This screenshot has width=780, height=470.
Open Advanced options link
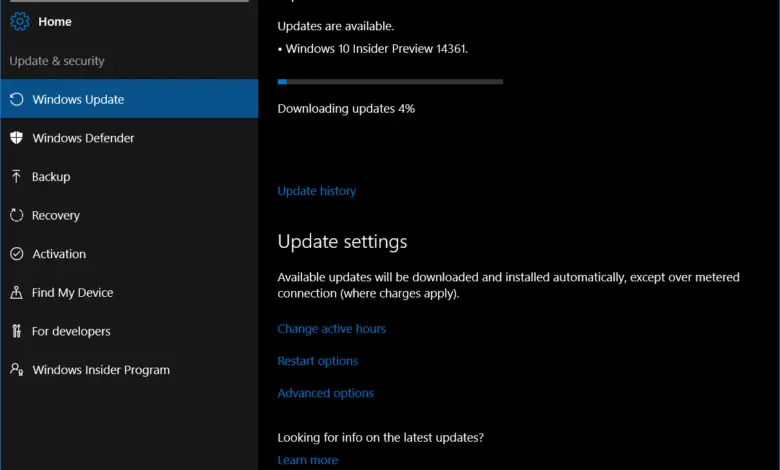[x=325, y=393]
